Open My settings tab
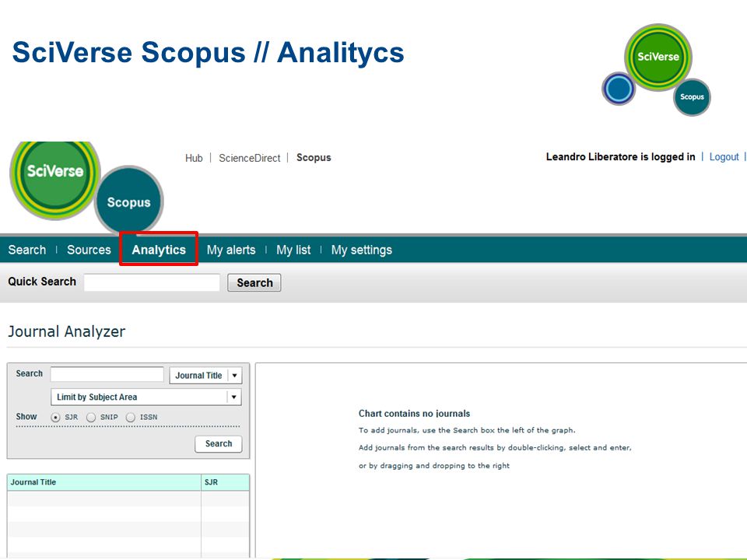The height and width of the screenshot is (560, 747). 362,250
